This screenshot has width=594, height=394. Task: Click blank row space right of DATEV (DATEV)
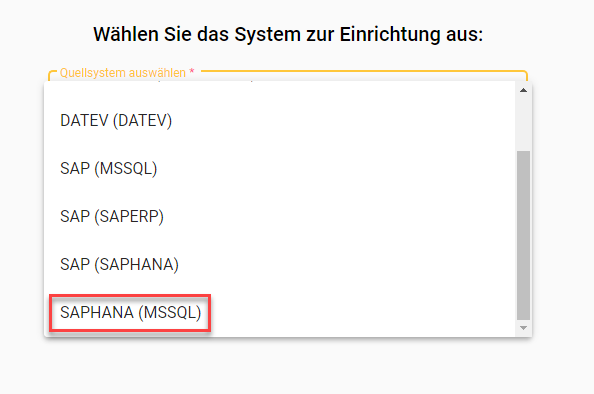click(341, 121)
